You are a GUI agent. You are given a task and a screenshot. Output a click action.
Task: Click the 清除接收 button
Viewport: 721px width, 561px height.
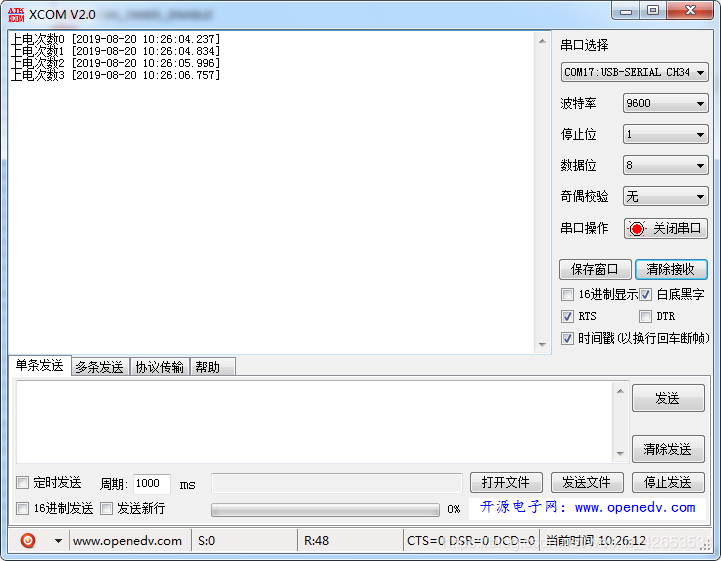tap(671, 269)
